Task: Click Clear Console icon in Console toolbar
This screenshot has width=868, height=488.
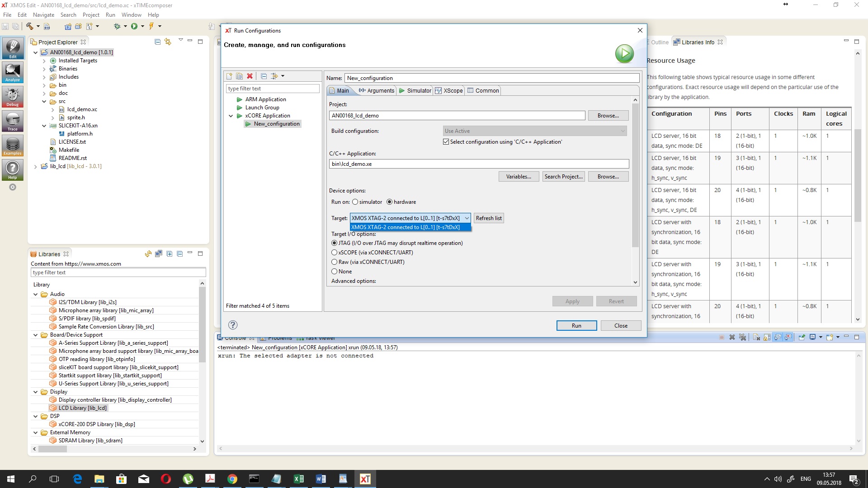Action: point(756,337)
